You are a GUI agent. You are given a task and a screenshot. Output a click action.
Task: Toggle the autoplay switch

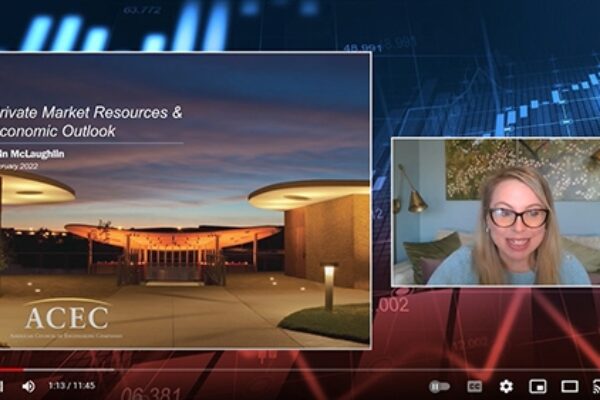440,386
